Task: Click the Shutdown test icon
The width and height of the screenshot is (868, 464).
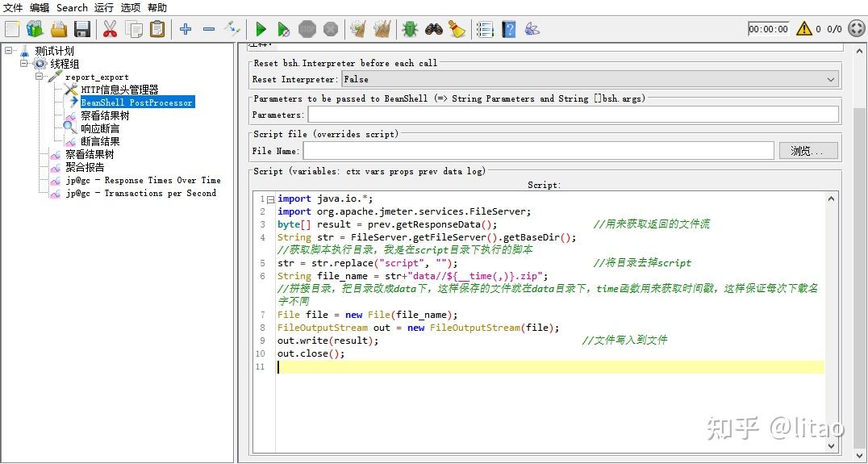Action: pos(331,29)
